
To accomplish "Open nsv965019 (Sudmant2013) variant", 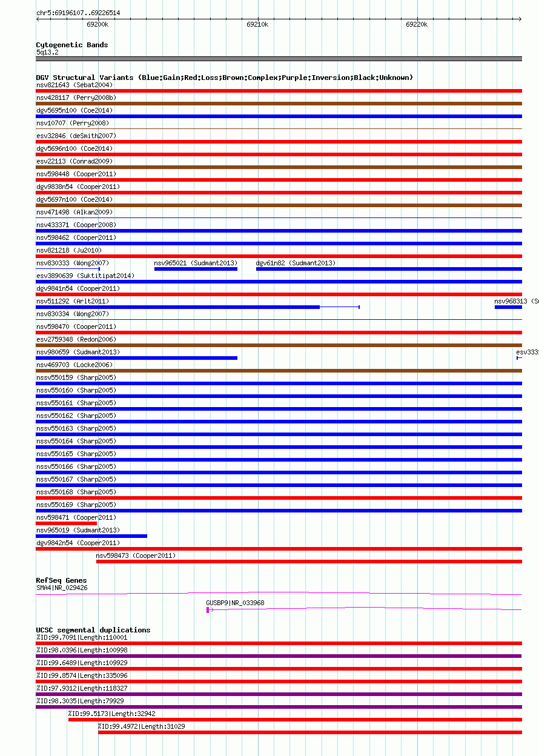I will tap(78, 530).
